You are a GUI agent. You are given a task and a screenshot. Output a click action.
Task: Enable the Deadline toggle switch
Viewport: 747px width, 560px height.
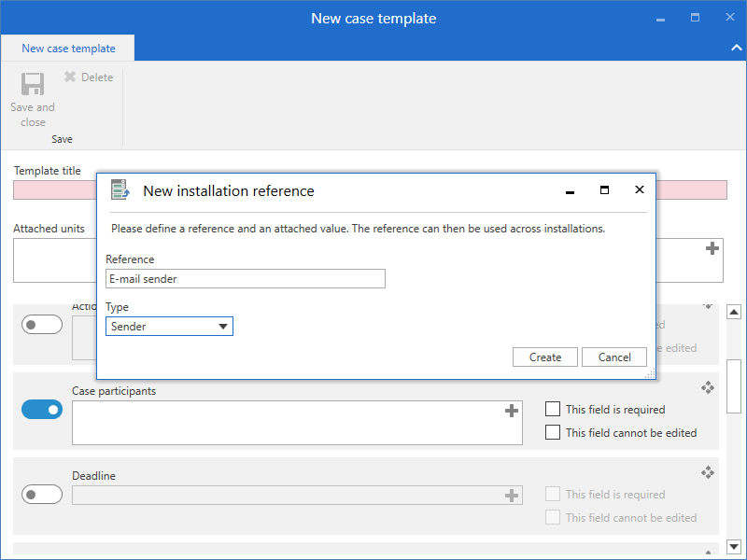pos(42,495)
